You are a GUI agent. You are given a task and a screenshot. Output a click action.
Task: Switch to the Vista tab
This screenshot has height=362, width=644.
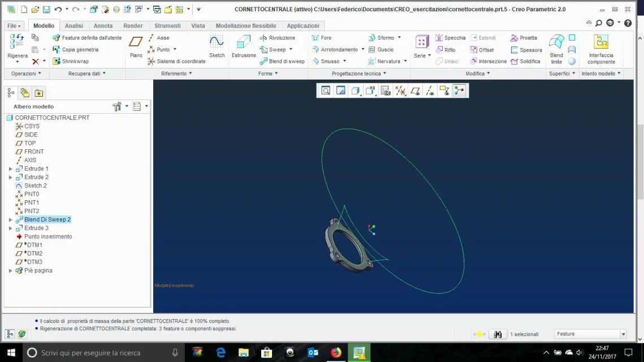point(198,25)
